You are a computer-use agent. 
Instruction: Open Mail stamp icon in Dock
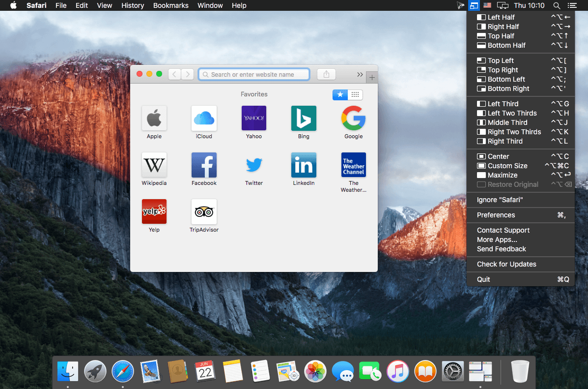pos(150,371)
